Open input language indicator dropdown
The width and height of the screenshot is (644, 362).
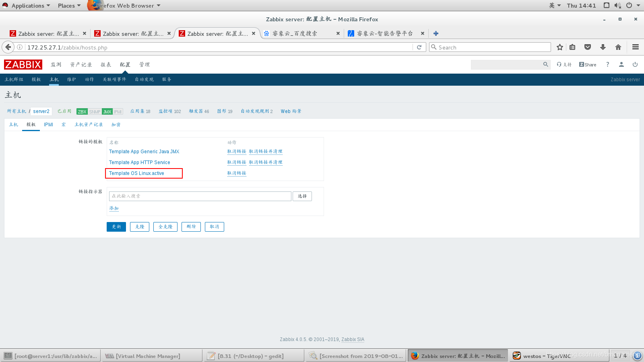[x=555, y=5]
